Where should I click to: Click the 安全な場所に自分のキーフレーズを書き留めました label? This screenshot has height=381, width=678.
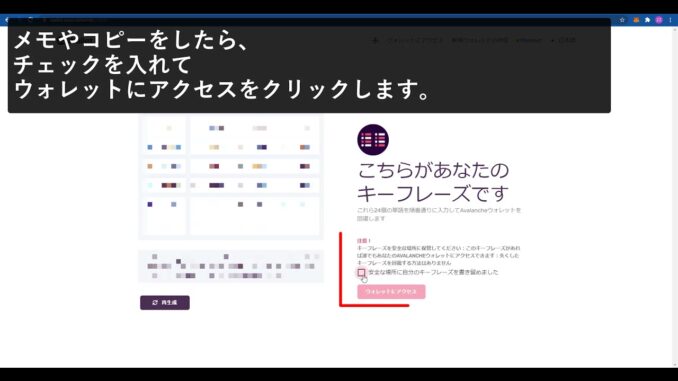(x=433, y=272)
